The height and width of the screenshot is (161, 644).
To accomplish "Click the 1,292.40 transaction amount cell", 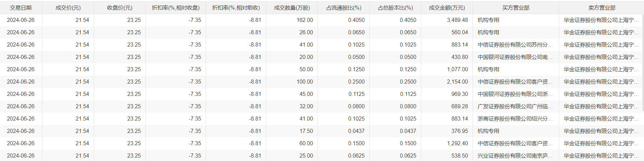I will click(457, 143).
